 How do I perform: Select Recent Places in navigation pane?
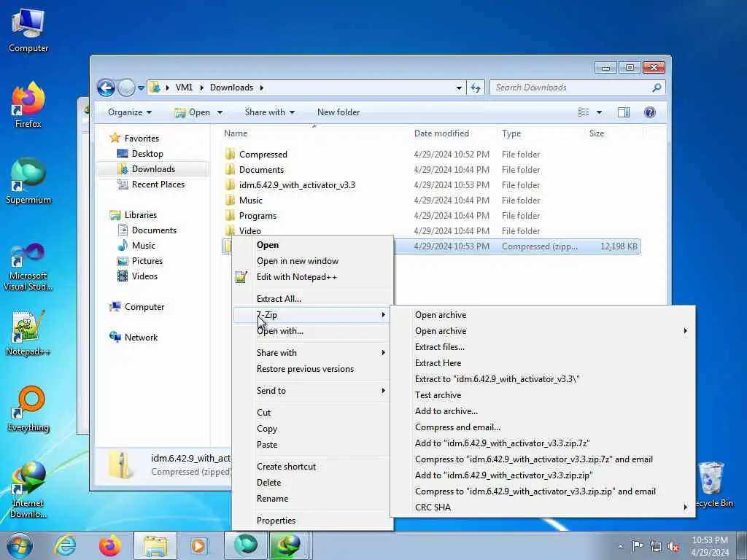[158, 184]
